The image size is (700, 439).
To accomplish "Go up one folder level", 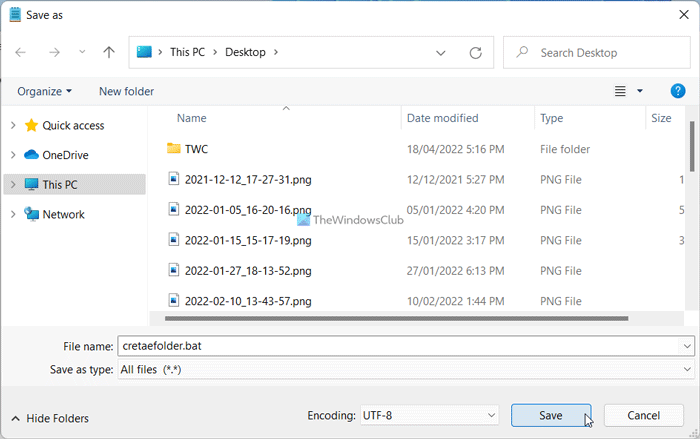I will [108, 52].
